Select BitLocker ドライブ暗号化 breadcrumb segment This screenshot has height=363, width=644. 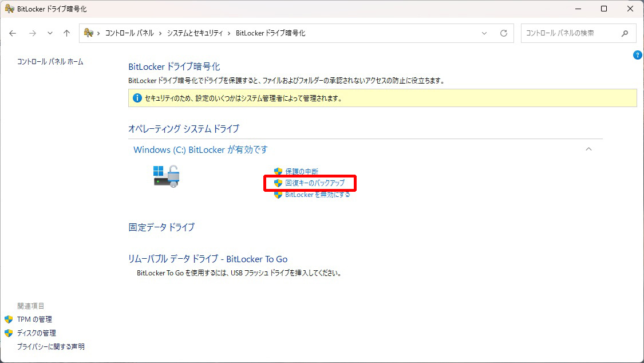(270, 33)
